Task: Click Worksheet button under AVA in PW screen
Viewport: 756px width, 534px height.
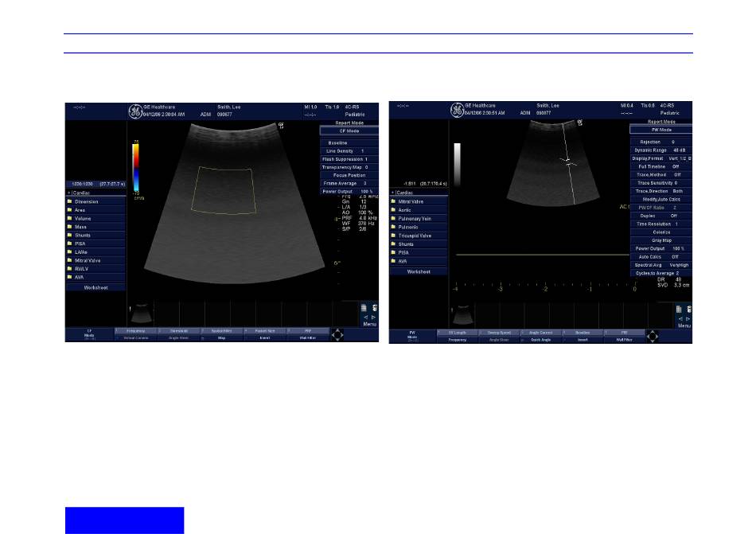Action: (x=419, y=271)
